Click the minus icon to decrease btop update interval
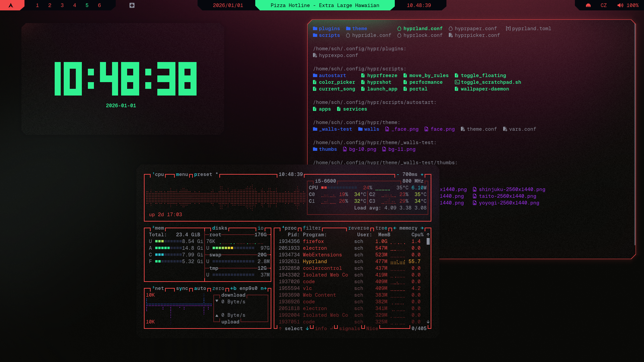644x362 pixels. pyautogui.click(x=398, y=175)
